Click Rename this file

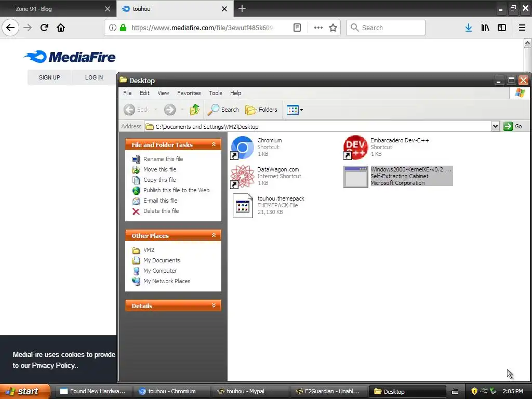click(x=163, y=159)
